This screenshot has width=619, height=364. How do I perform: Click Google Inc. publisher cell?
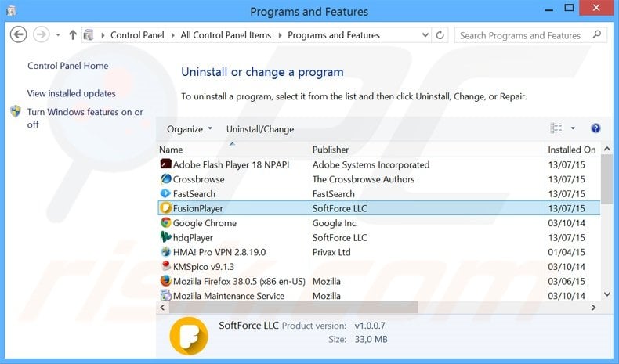coord(335,223)
